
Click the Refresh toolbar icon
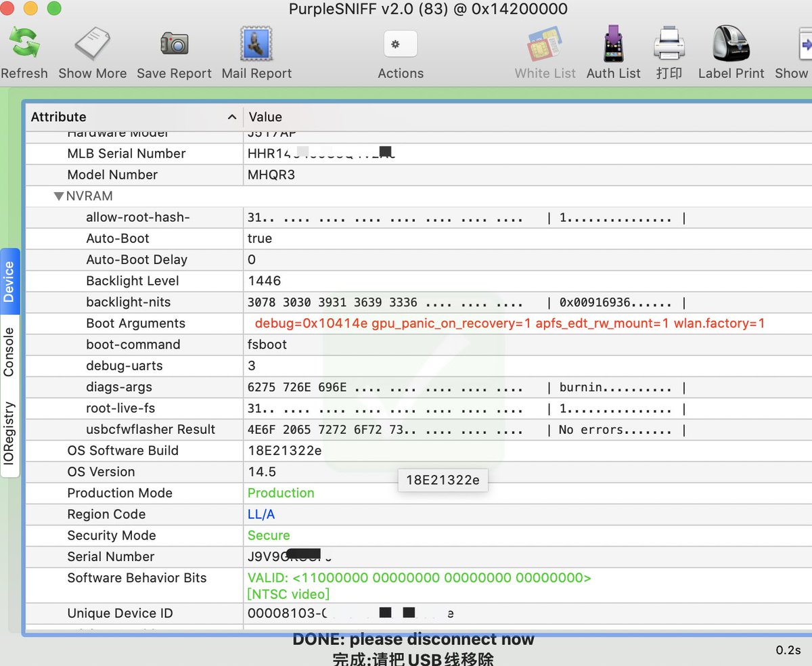(x=24, y=43)
